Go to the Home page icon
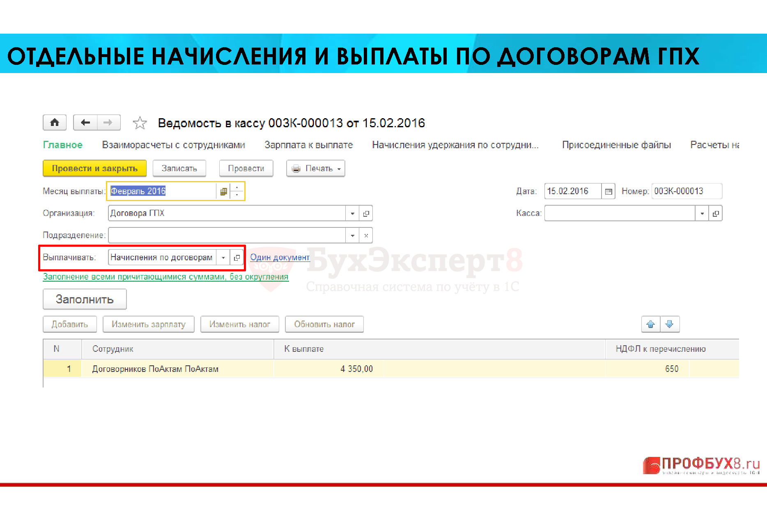 point(55,122)
